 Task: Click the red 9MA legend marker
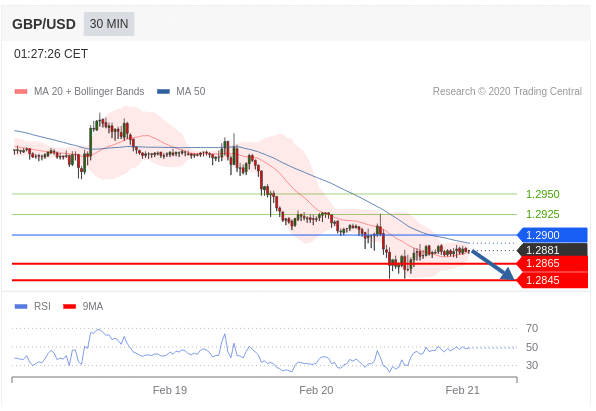click(x=70, y=306)
